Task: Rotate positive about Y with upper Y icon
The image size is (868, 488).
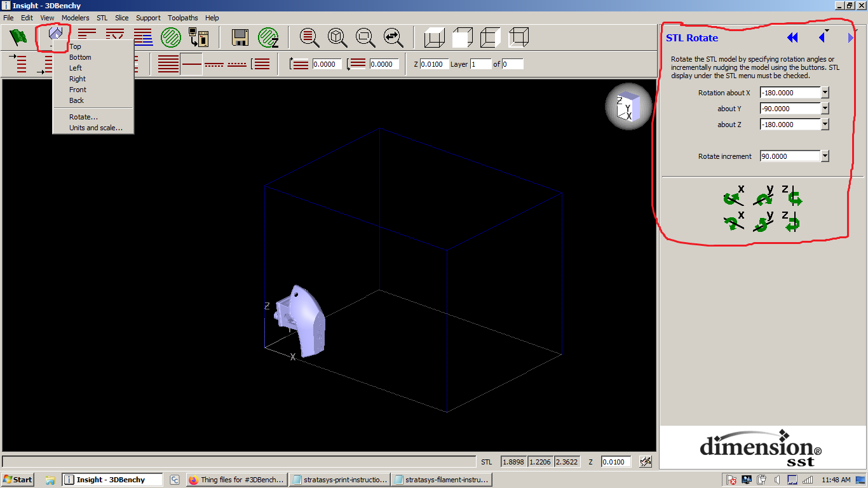Action: [x=763, y=197]
